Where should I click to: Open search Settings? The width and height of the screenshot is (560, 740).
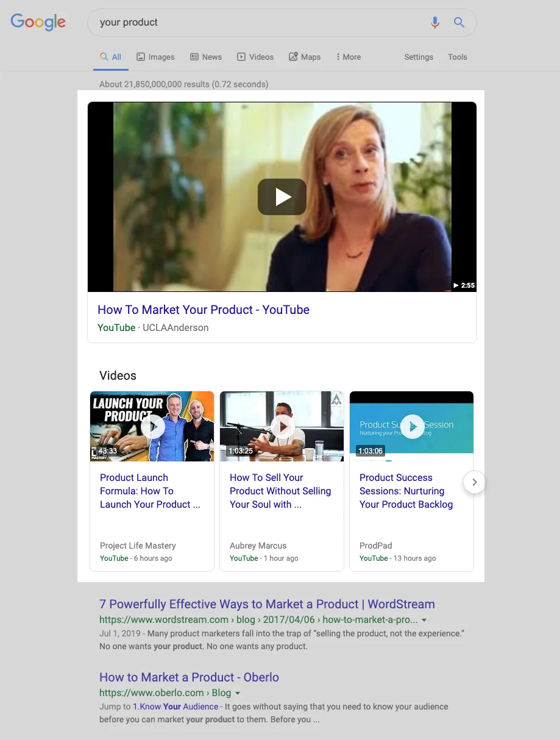419,57
